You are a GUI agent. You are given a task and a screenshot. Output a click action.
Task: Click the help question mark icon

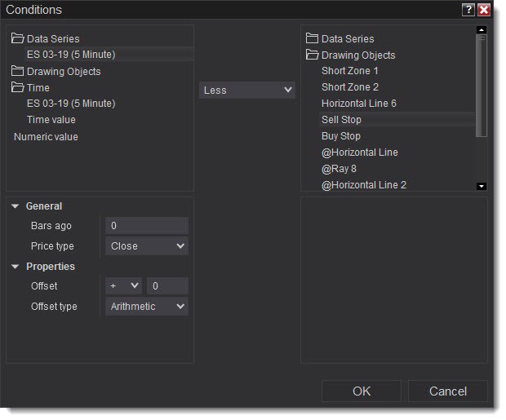pos(468,10)
